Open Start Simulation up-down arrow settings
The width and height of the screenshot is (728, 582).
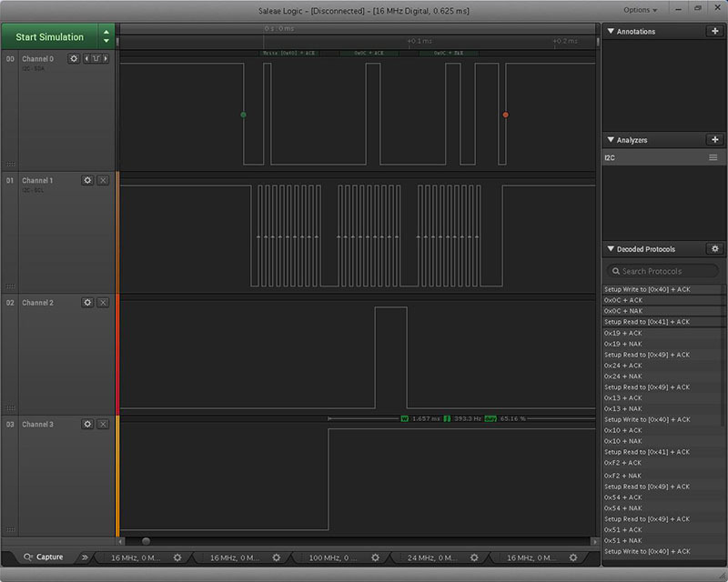click(x=106, y=37)
